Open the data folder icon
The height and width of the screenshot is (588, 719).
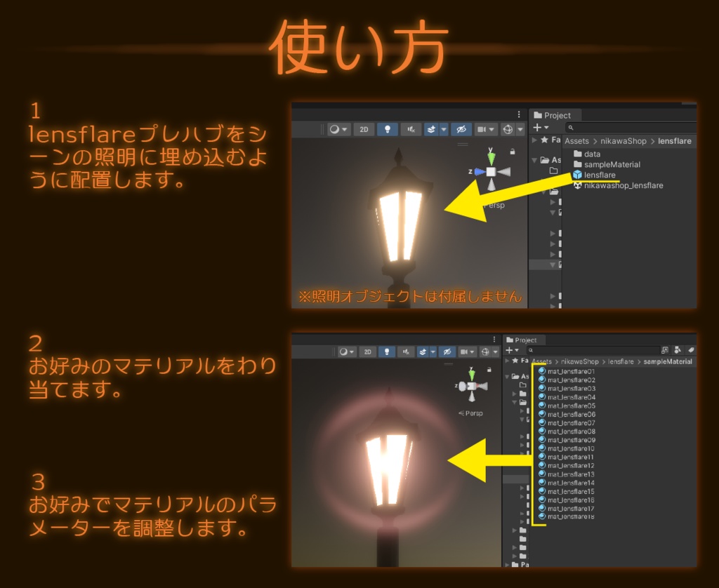(578, 154)
